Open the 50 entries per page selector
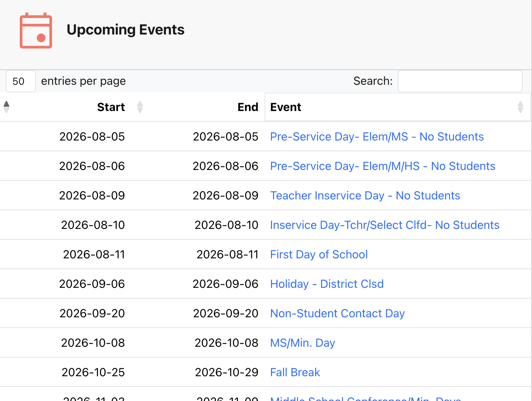 point(21,81)
